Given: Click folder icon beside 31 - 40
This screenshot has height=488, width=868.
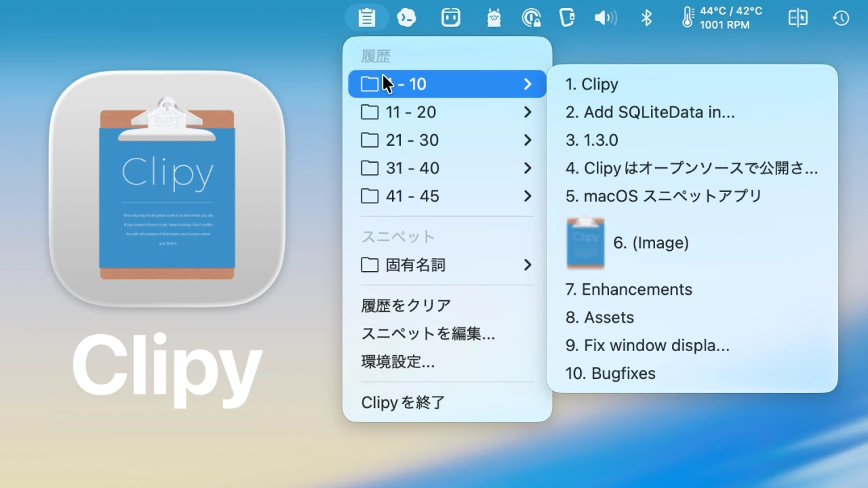Looking at the screenshot, I should [370, 168].
